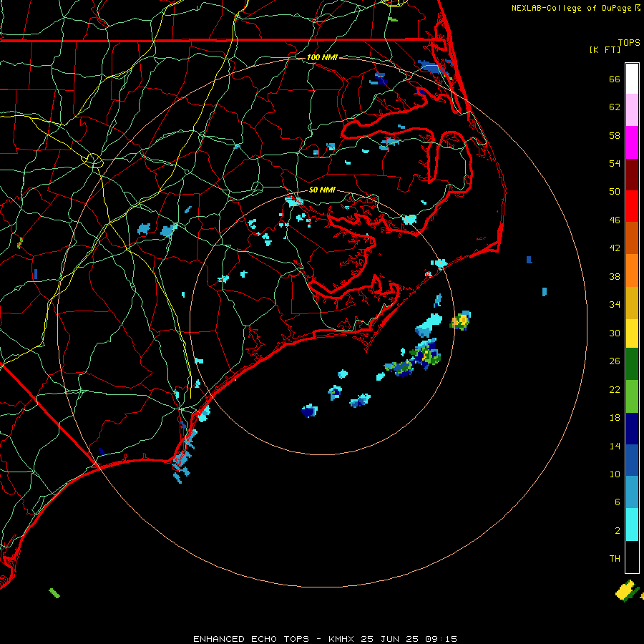Click the 30 legend value
The image size is (644, 644).
tap(615, 333)
